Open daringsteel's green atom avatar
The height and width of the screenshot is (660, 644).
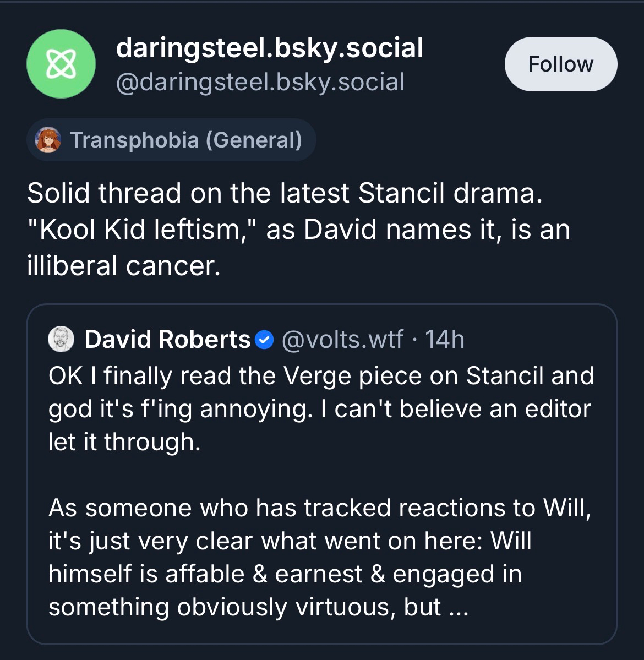61,64
